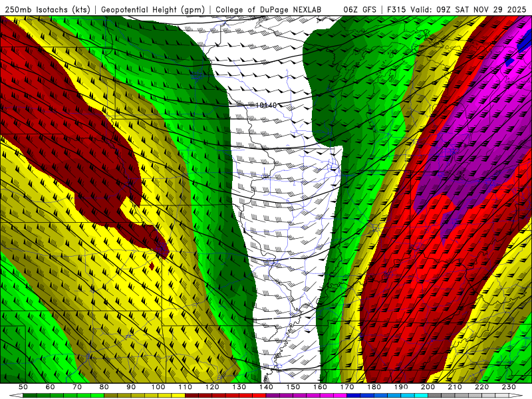Click the 90 value on the color scale

131,387
